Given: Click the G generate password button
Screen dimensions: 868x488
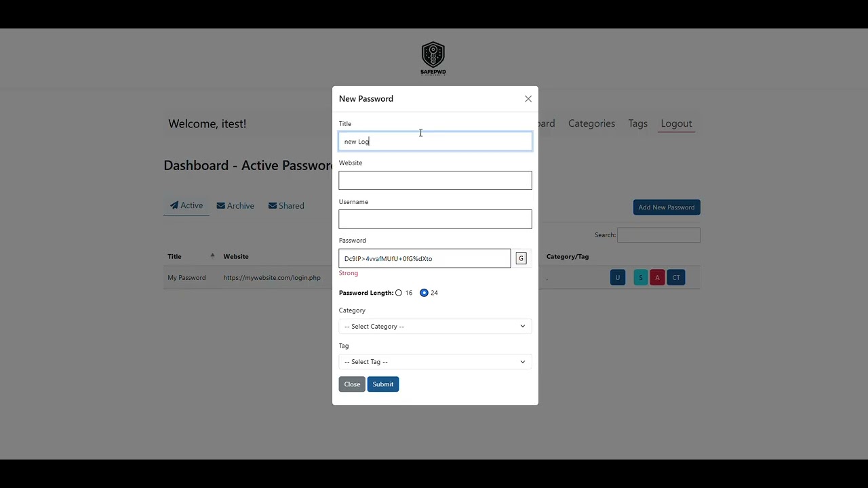Looking at the screenshot, I should [x=521, y=258].
